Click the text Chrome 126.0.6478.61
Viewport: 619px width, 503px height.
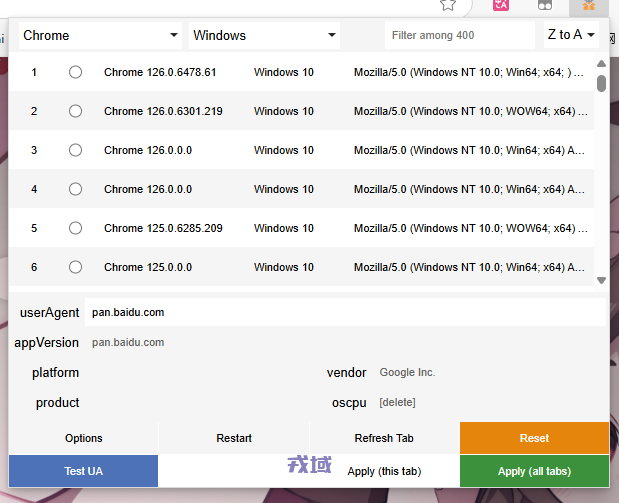[x=160, y=72]
